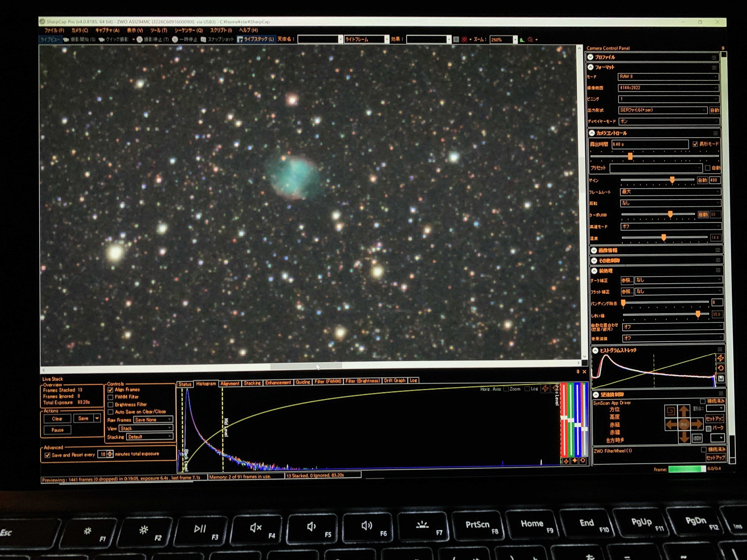Click the auto-stretch lightning icon in ヒストグラムストレッチ

[720, 358]
